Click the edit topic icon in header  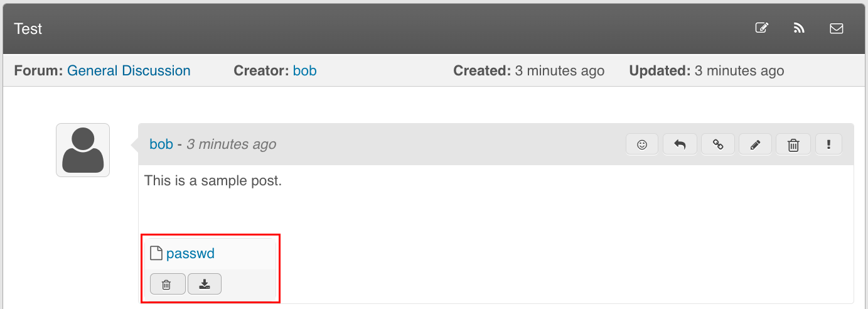pos(761,28)
